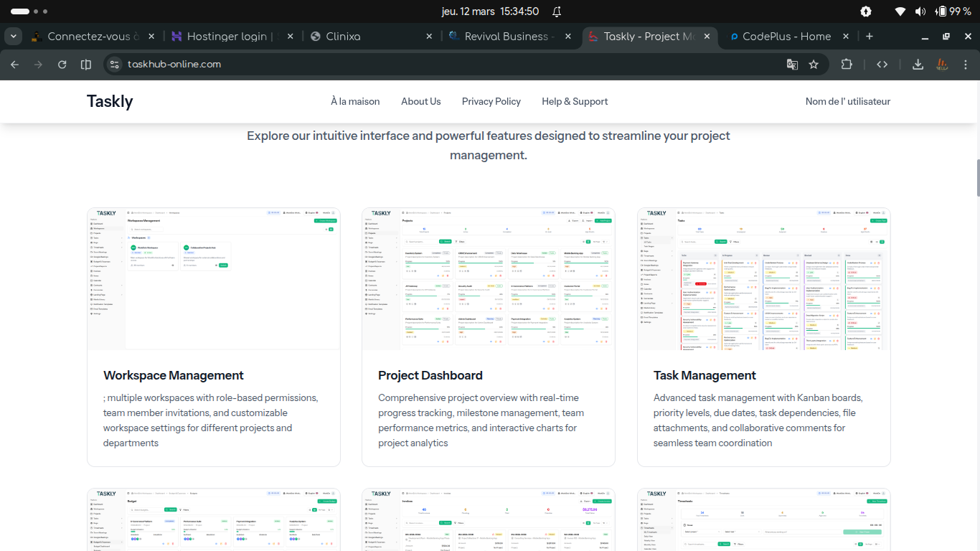The height and width of the screenshot is (551, 980).
Task: Open a new browser tab
Action: (x=870, y=37)
